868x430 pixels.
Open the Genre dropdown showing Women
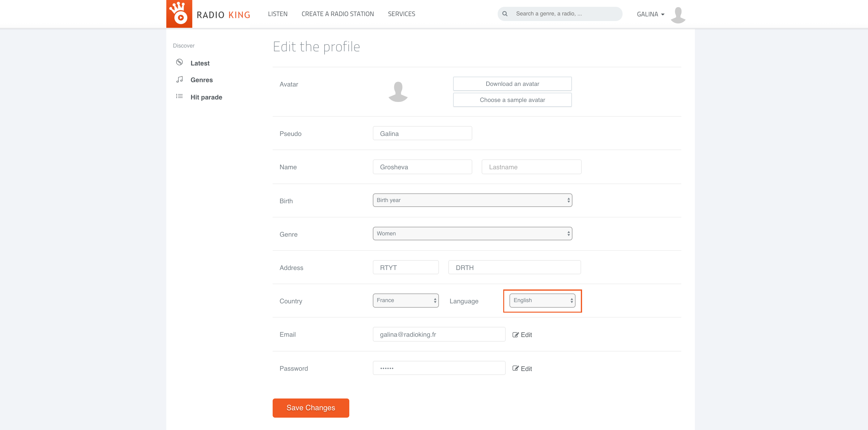[472, 234]
